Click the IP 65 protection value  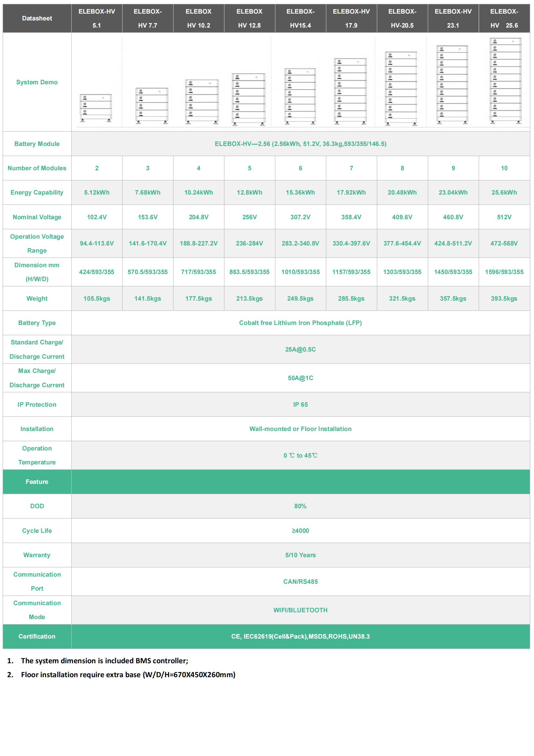[x=300, y=404]
